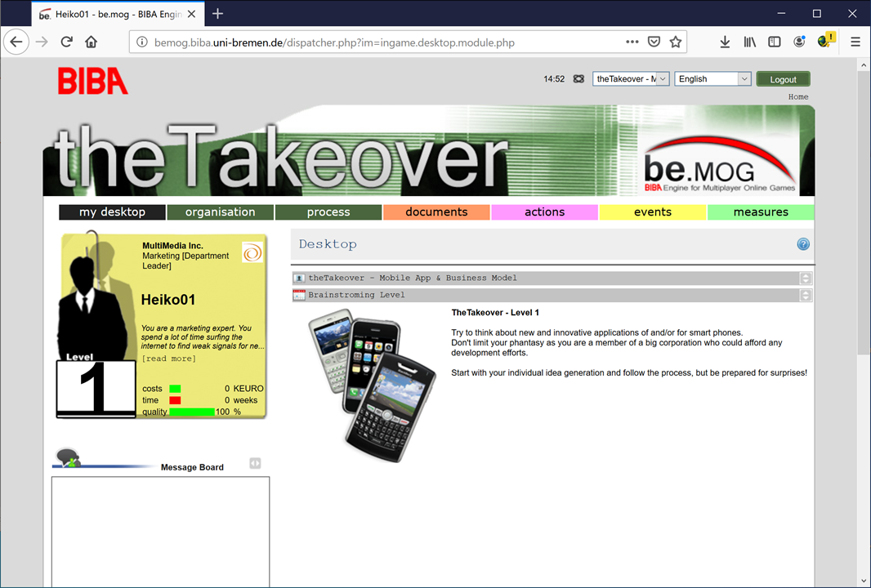Screen dimensions: 871x588
Task: Click the [read more] link
Action: (169, 359)
